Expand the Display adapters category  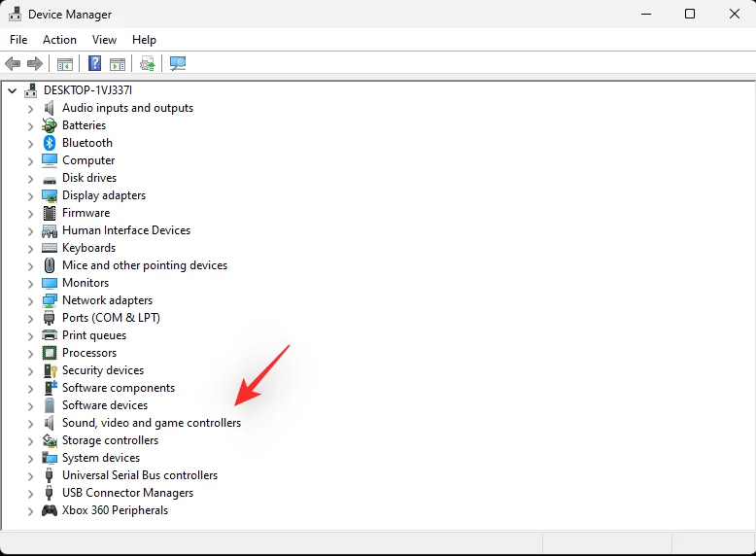(x=30, y=196)
